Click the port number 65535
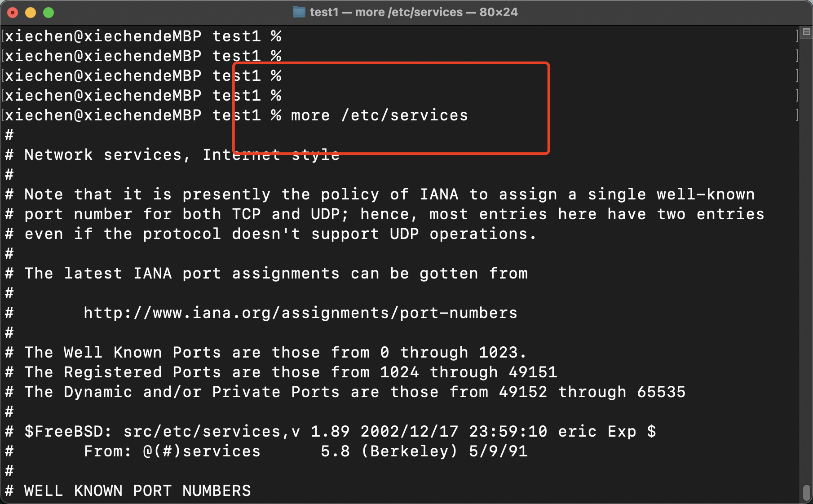 pos(661,392)
